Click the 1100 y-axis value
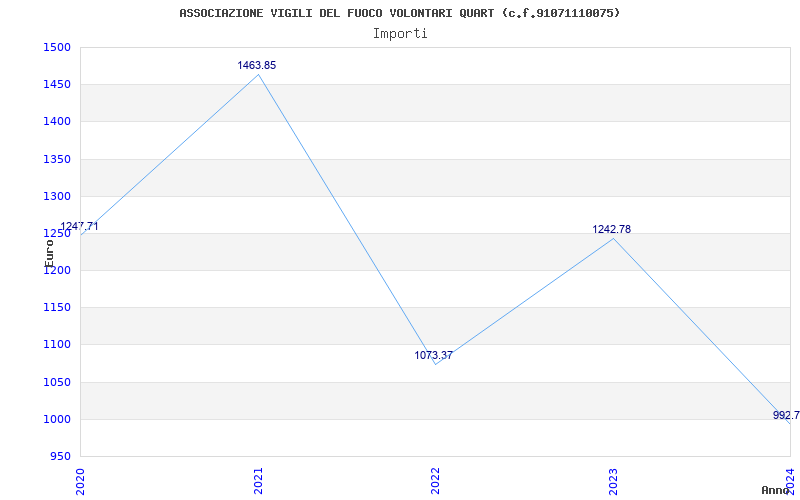The image size is (800, 500). point(56,345)
